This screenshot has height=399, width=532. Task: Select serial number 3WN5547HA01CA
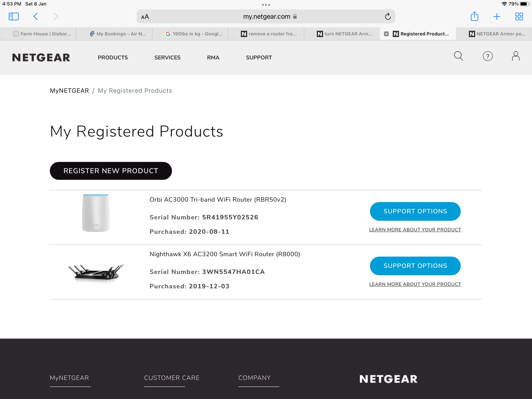[x=233, y=272]
